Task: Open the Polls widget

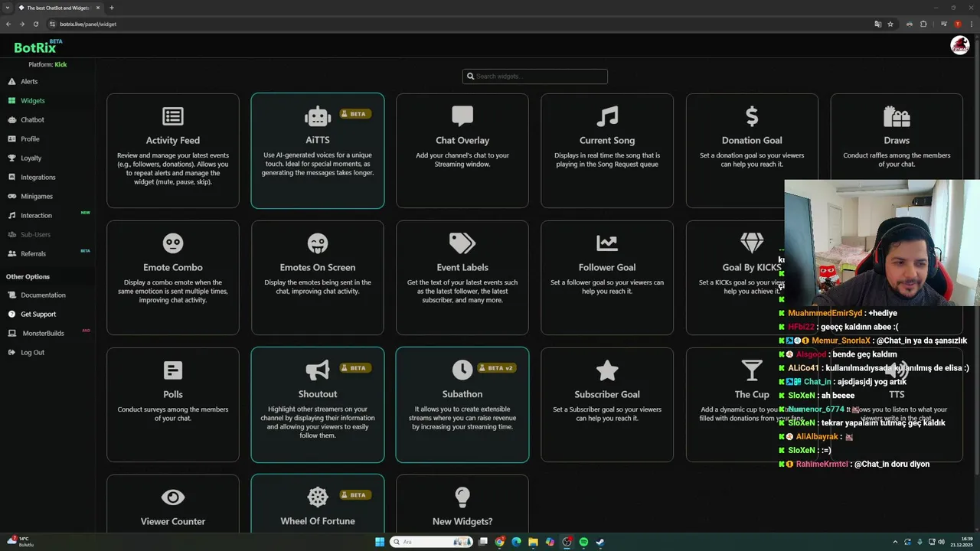Action: [172, 405]
